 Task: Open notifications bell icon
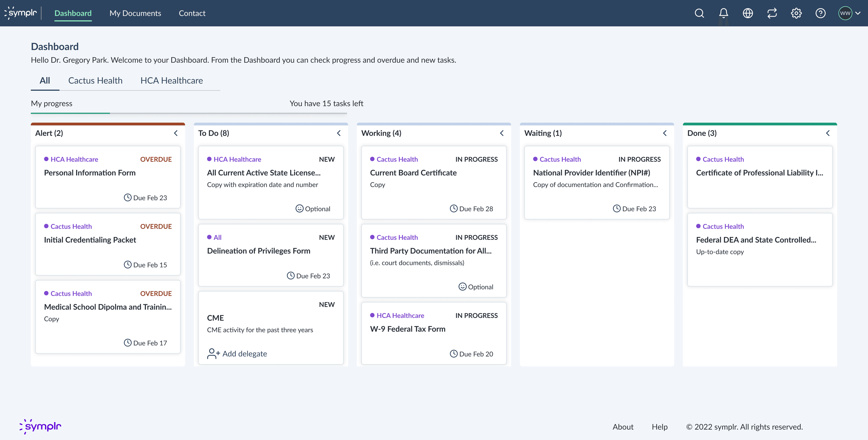723,13
